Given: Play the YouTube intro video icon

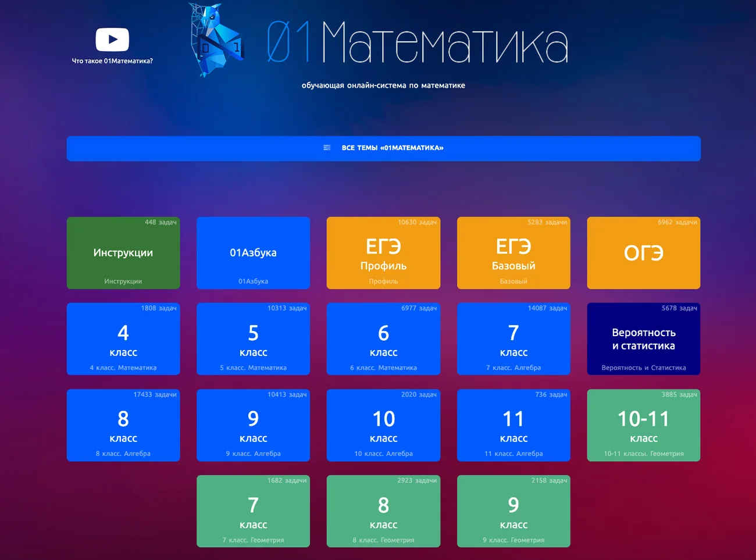Looking at the screenshot, I should point(112,40).
